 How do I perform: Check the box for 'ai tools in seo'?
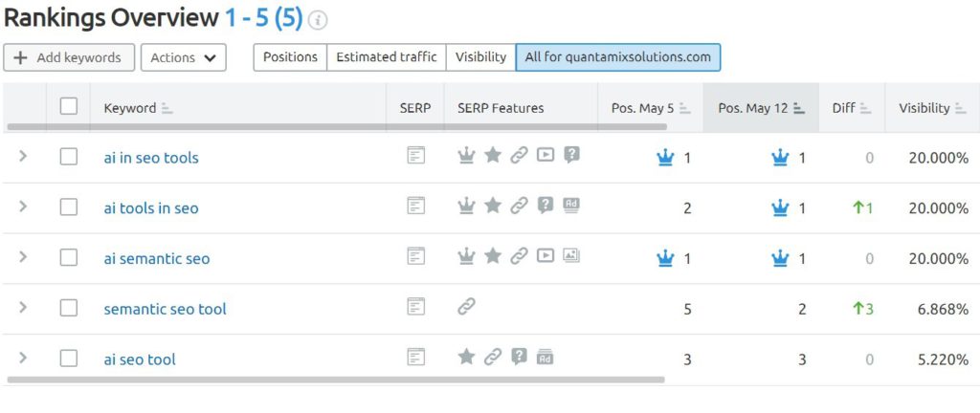(69, 207)
